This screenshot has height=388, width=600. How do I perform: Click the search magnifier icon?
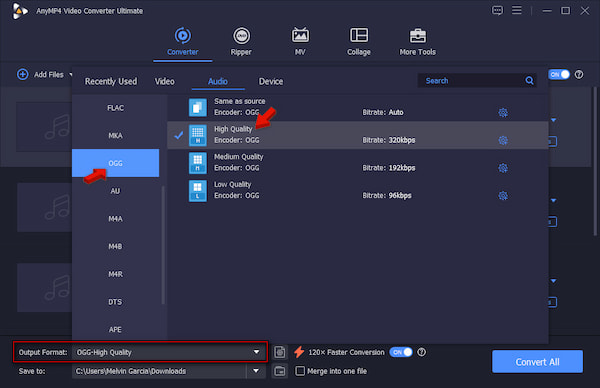pos(530,81)
